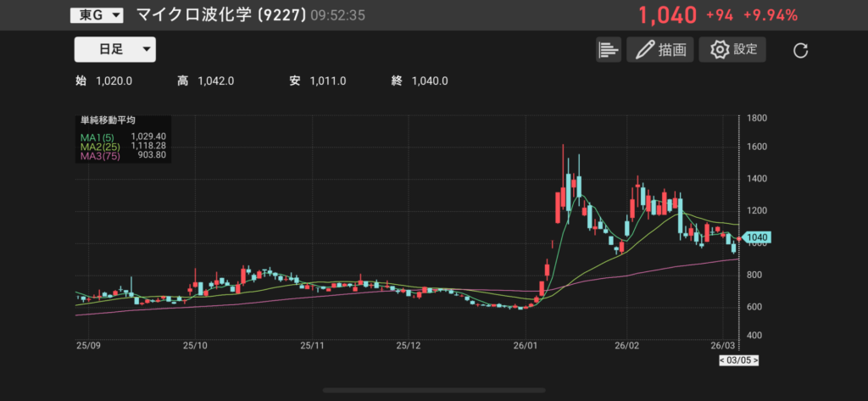
Task: Expand the 東G market dropdown
Action: point(97,14)
